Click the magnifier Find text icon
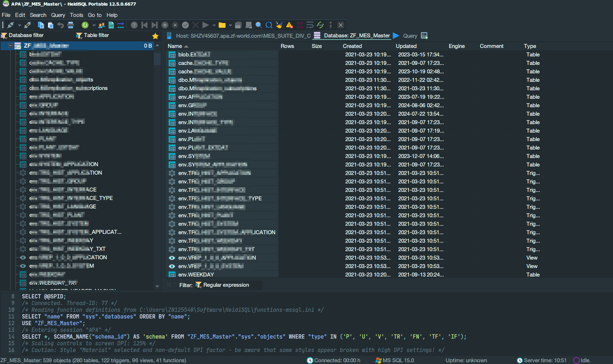Image resolution: width=613 pixels, height=364 pixels. tap(258, 25)
